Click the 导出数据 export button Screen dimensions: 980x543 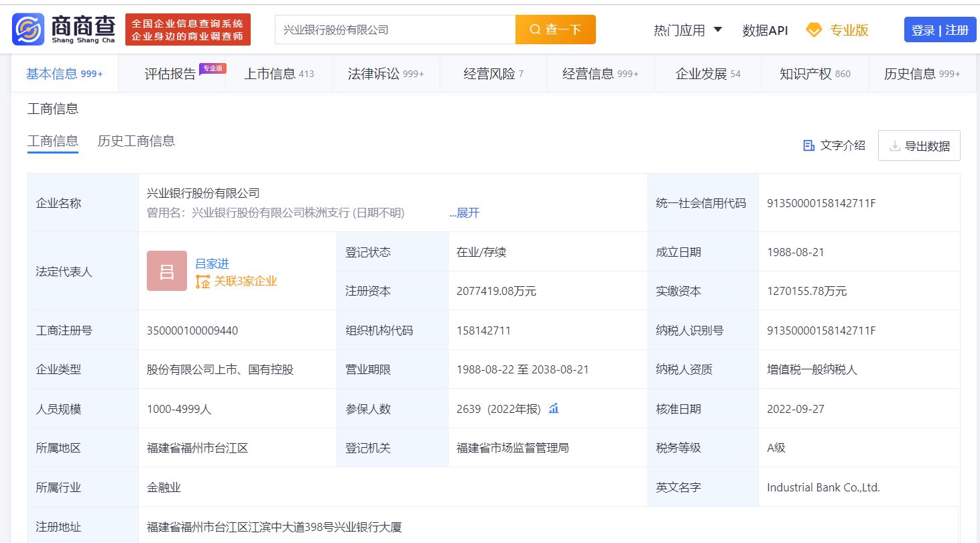point(919,145)
